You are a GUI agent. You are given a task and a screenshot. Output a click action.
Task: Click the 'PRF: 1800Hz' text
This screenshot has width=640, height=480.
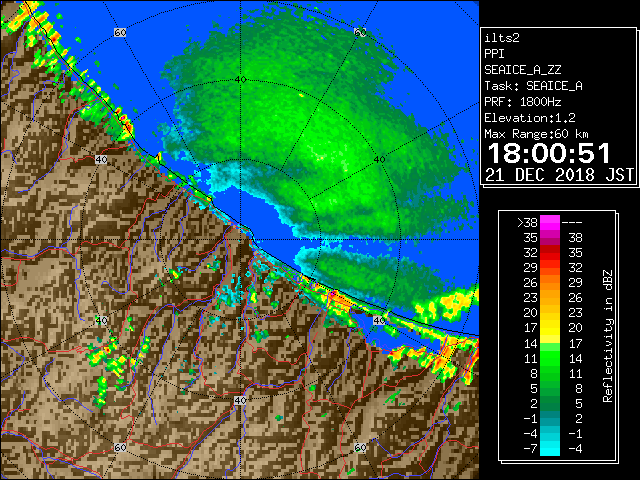(522, 102)
